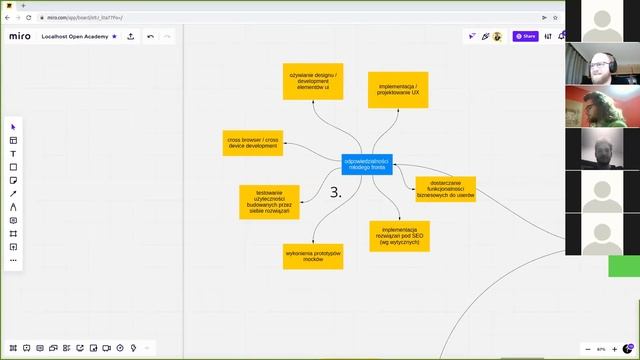Select the 'implementacja rozwiązań pod SEO' sticky
This screenshot has width=640, height=360.
click(x=400, y=236)
